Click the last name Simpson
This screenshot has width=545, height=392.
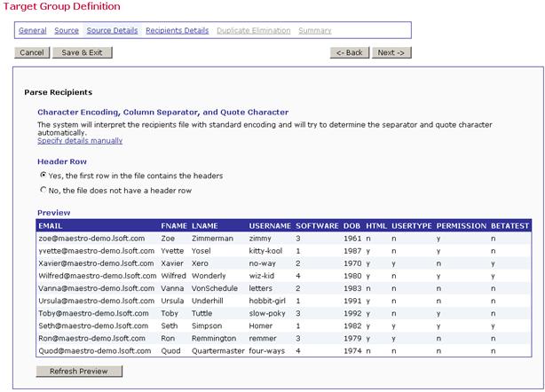pyautogui.click(x=207, y=326)
